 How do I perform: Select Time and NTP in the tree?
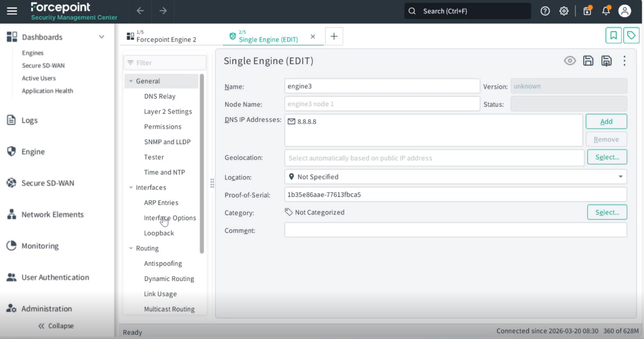(x=164, y=172)
